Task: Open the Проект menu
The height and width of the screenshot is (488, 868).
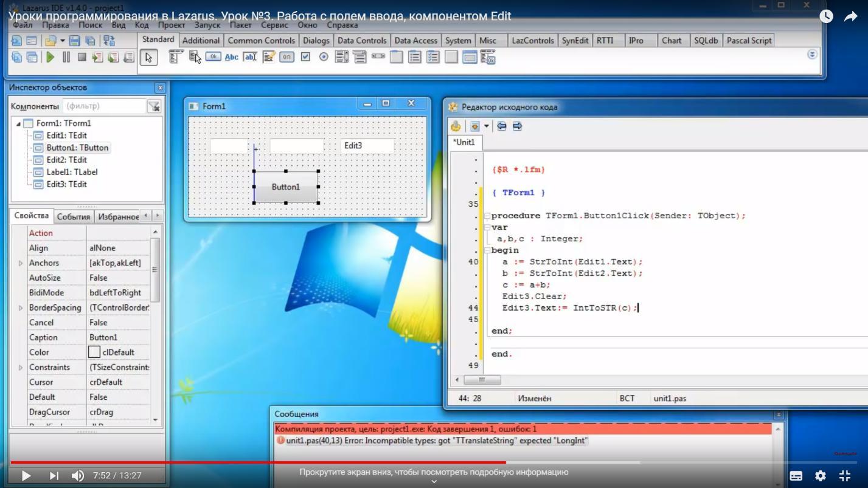Action: click(172, 26)
